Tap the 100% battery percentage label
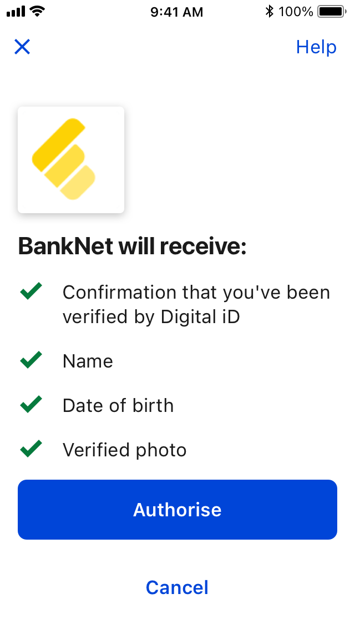 296,12
